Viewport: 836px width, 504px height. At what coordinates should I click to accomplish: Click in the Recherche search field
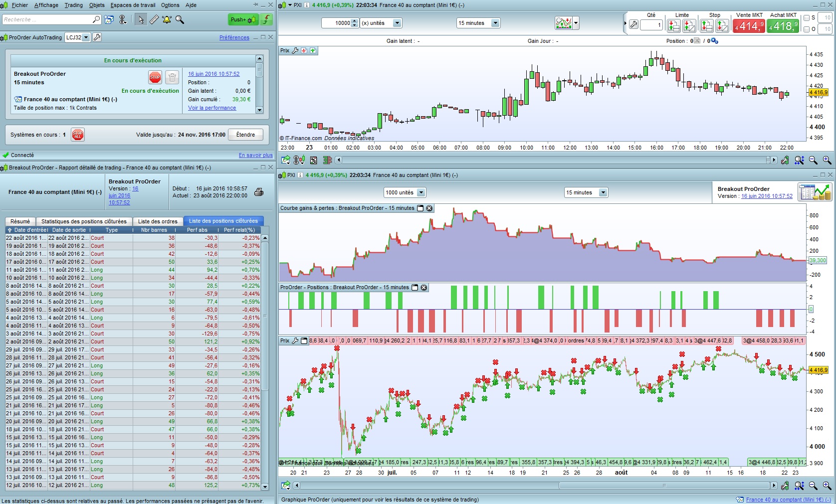(x=47, y=19)
